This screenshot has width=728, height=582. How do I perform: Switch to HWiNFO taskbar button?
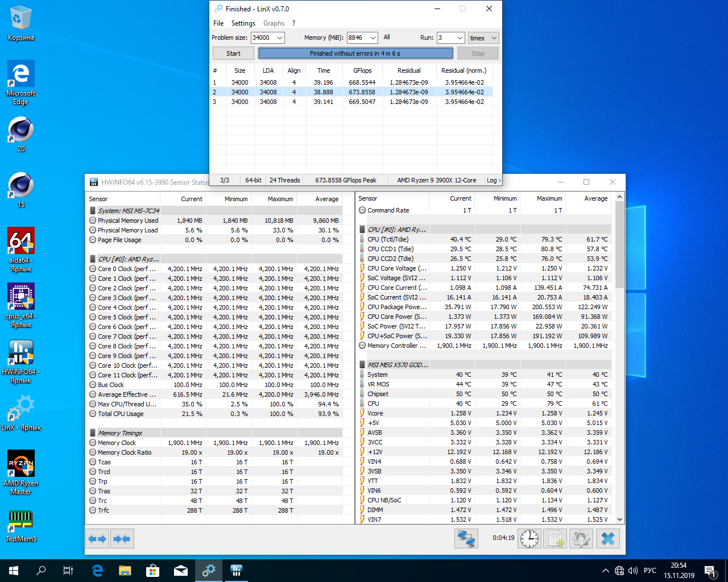pyautogui.click(x=237, y=571)
